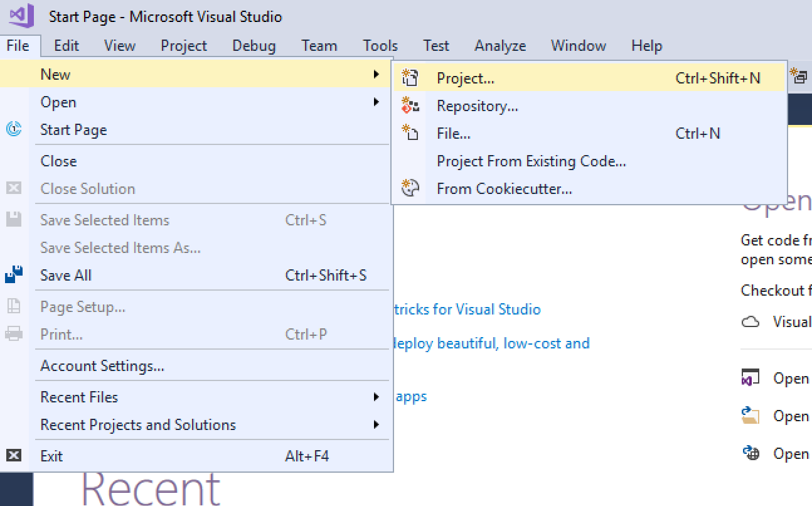Expand the New submenu arrow
The height and width of the screenshot is (506, 812).
[x=376, y=74]
